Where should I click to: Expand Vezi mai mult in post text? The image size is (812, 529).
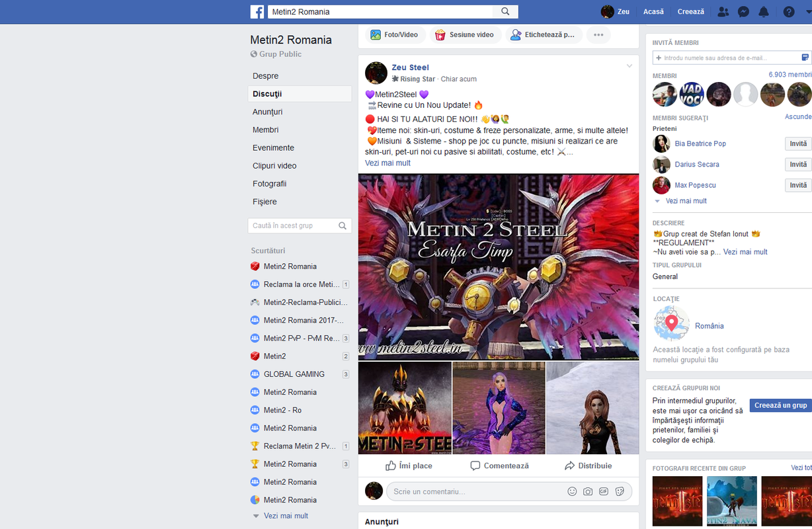click(x=387, y=163)
